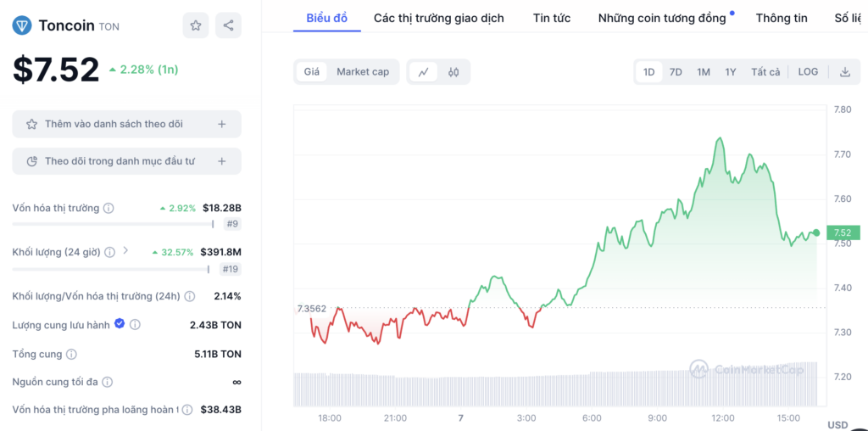This screenshot has width=868, height=431.
Task: Star Toncoin as a favorite
Action: click(196, 25)
